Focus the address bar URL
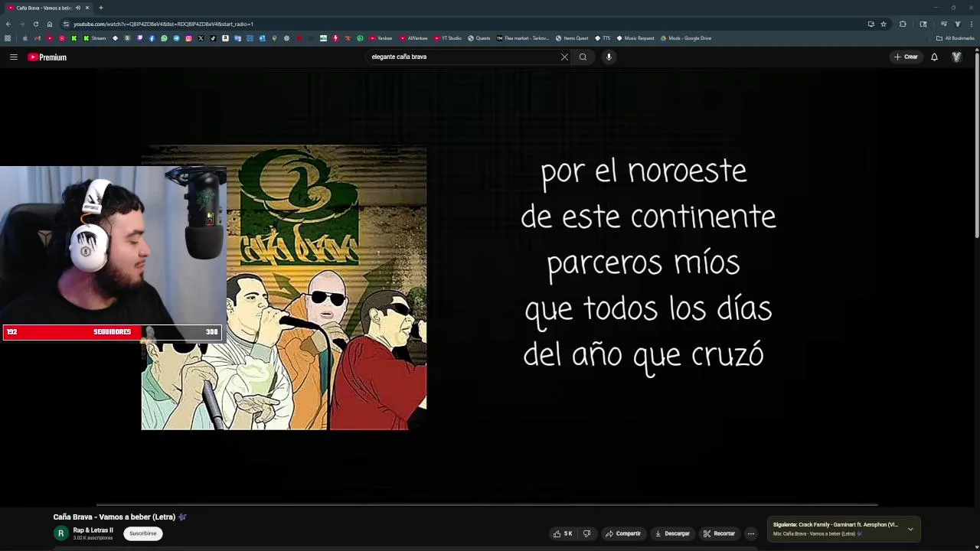The height and width of the screenshot is (551, 980). 163,24
